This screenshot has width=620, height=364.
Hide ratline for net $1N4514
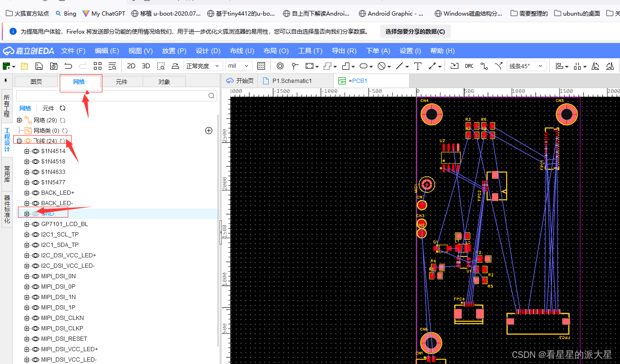36,151
